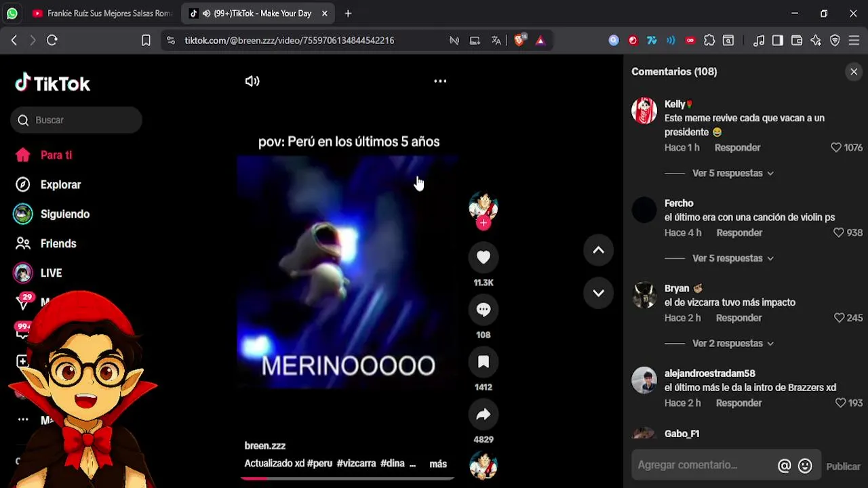Viewport: 868px width, 488px height.
Task: Open the #vizcarra hashtag
Action: pos(356,464)
